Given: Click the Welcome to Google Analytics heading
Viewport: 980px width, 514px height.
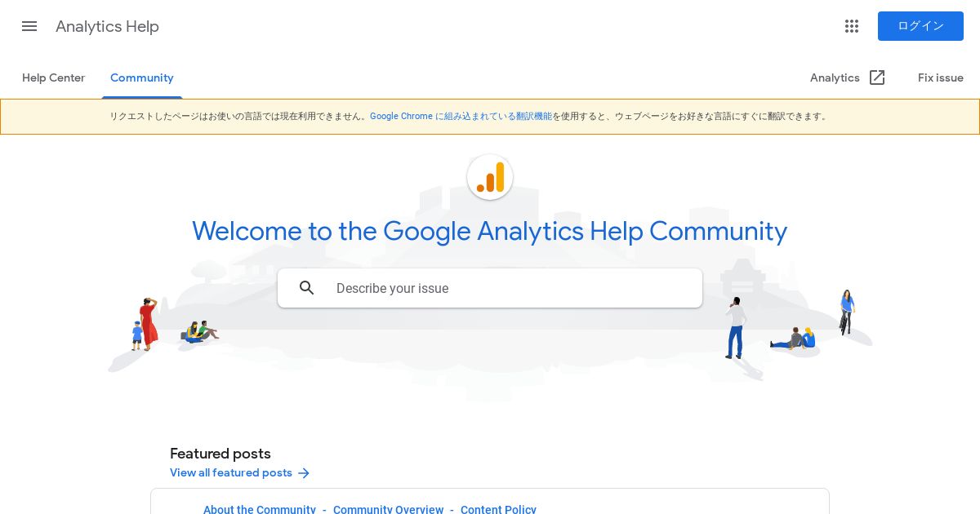Looking at the screenshot, I should click(x=490, y=231).
